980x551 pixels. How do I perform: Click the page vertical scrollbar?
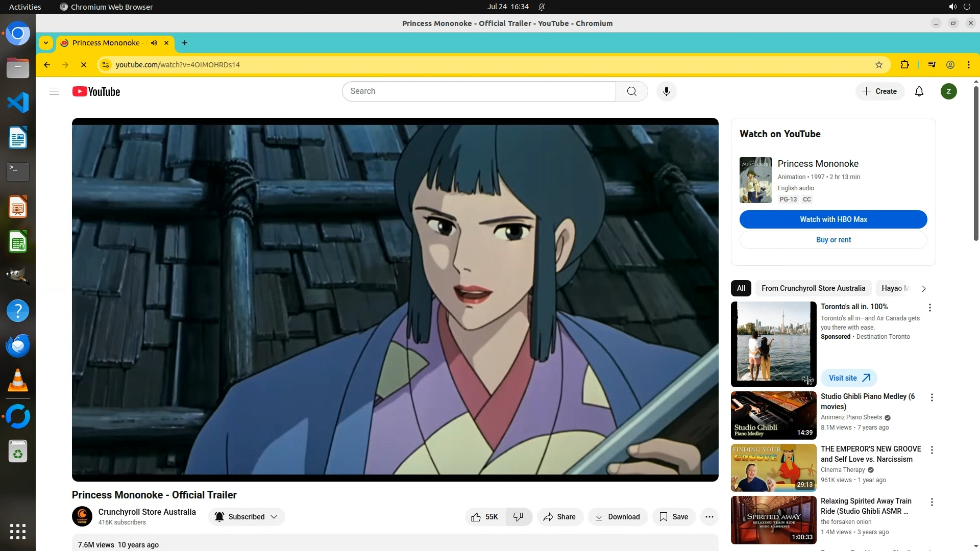(976, 163)
